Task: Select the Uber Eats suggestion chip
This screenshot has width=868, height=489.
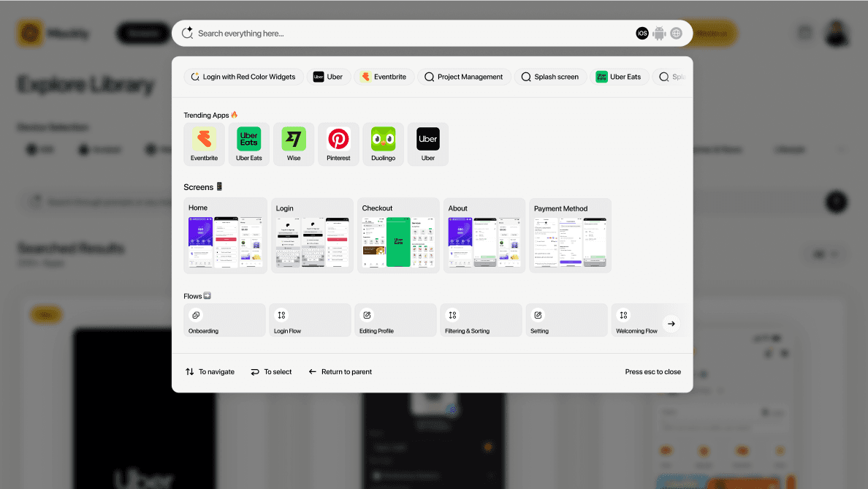Action: 618,77
